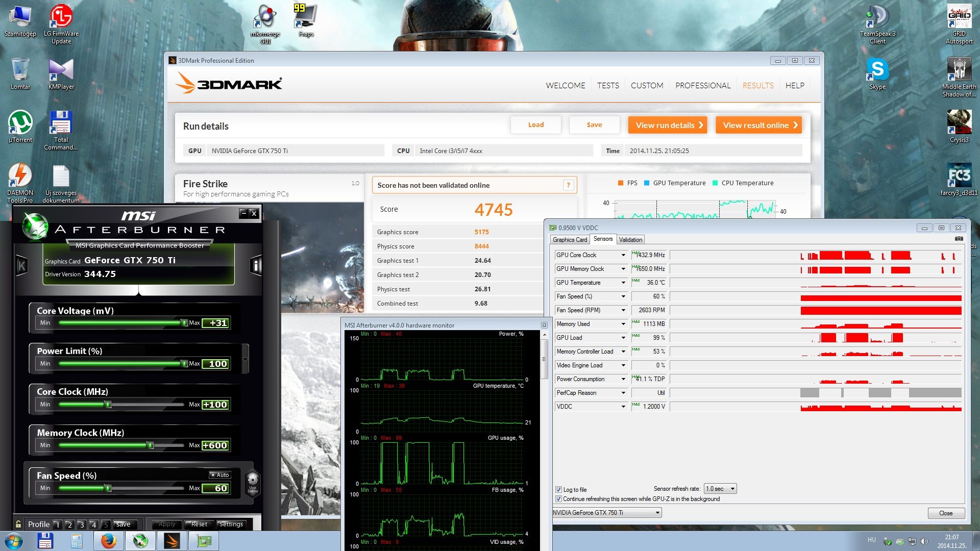Viewport: 980px width, 551px height.
Task: Open Memory Used sensor dropdown
Action: (x=623, y=324)
